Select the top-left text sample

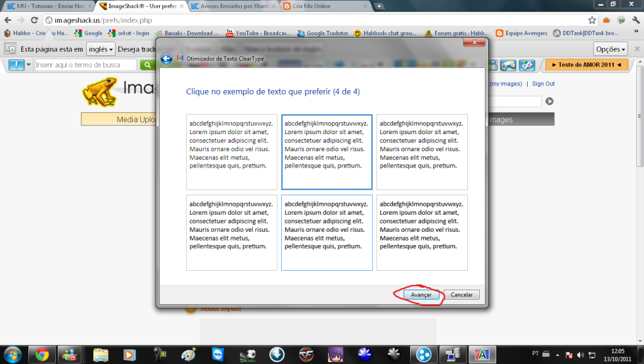point(231,151)
